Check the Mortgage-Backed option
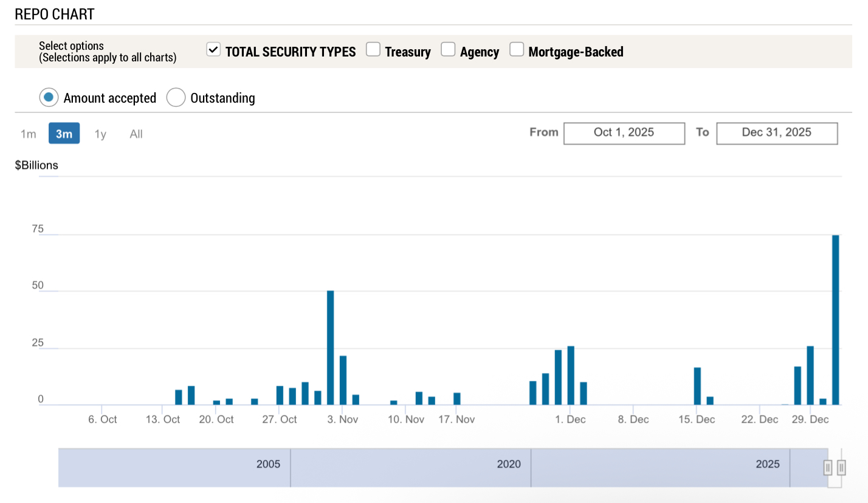 [517, 50]
